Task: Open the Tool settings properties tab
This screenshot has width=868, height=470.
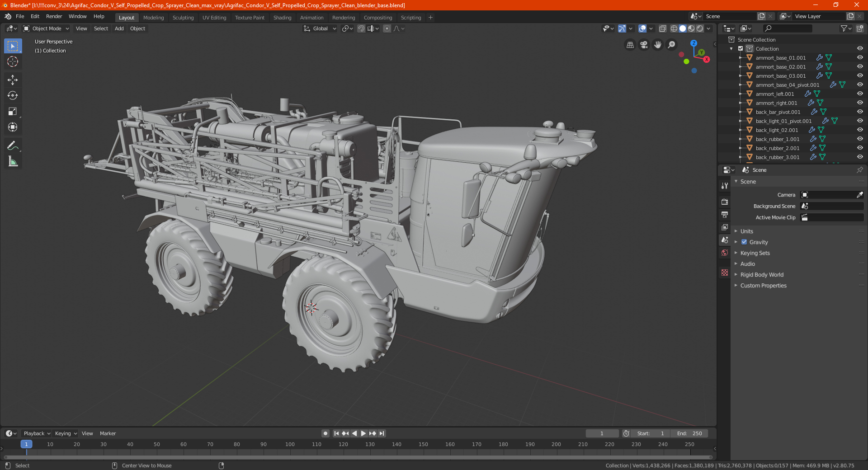Action: [725, 185]
